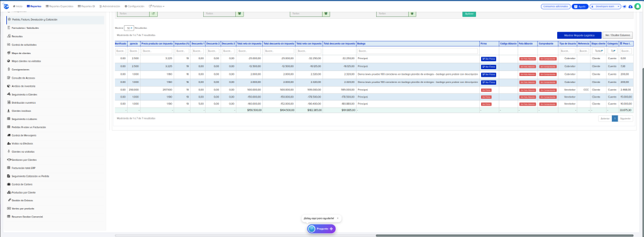
Task: Open the Categoría filter dropdown
Action: 612,52
